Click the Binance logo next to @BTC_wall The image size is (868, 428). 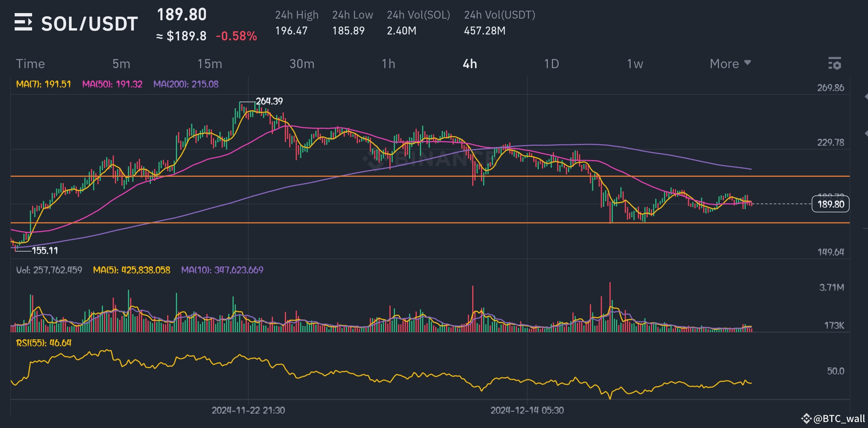[806, 418]
